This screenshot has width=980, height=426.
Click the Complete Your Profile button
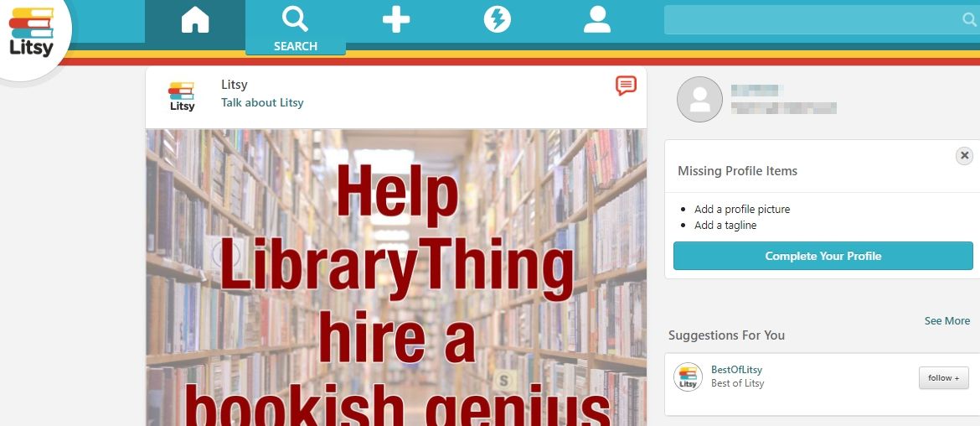click(823, 256)
